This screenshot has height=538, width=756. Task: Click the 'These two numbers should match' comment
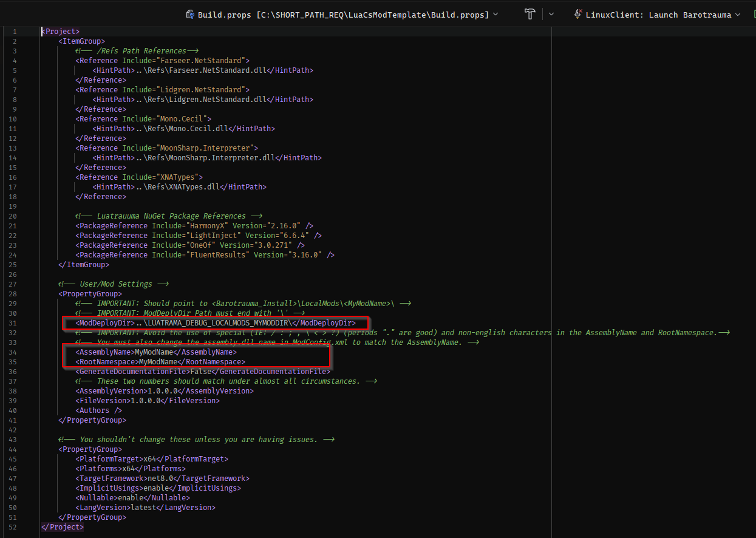pyautogui.click(x=226, y=381)
